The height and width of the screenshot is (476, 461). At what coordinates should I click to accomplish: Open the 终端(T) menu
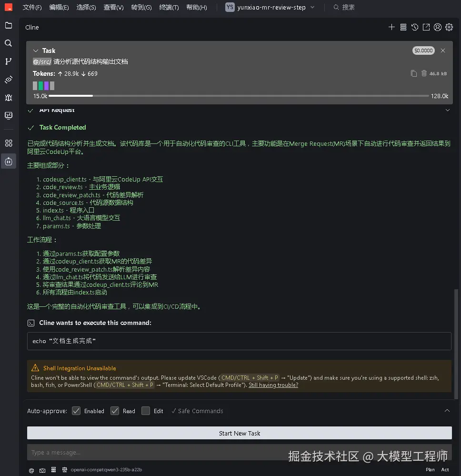[169, 7]
